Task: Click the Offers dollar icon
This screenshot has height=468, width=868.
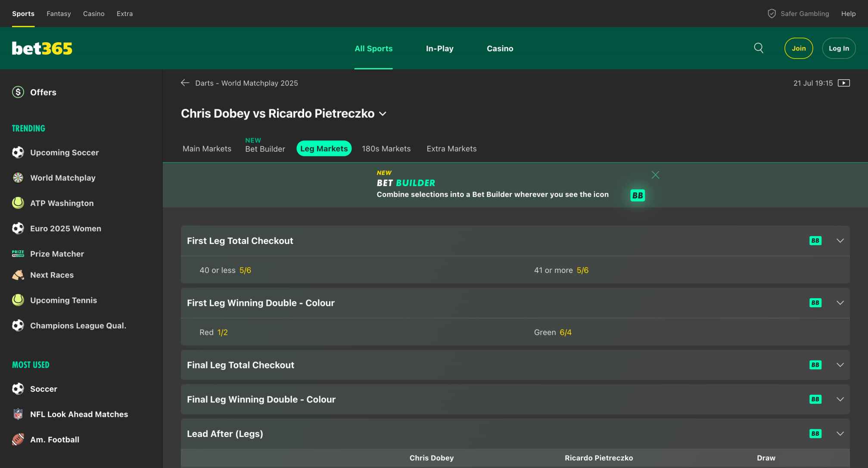Action: point(18,92)
